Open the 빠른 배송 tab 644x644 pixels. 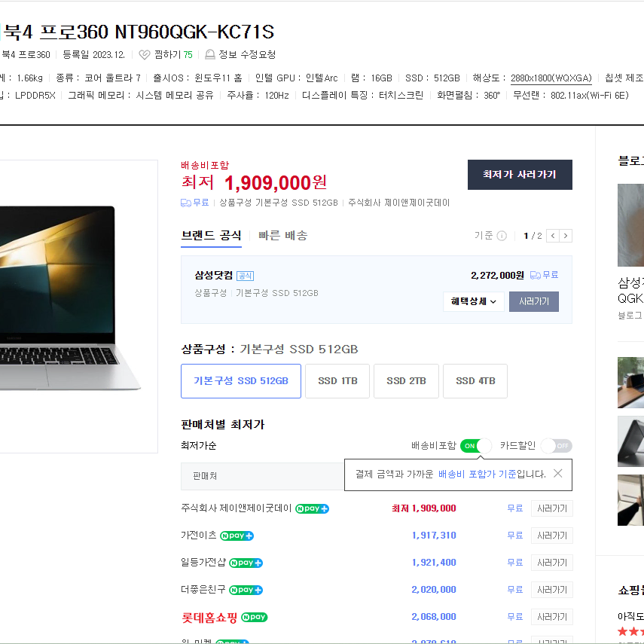(283, 236)
